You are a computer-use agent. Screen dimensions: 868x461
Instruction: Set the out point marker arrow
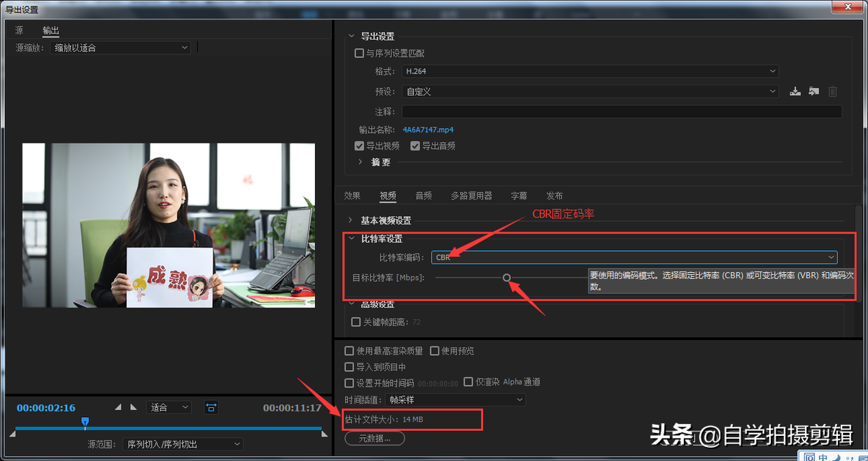coord(133,406)
